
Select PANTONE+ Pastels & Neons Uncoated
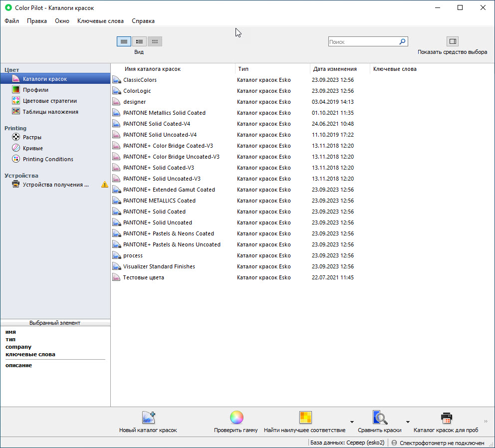pos(302,244)
